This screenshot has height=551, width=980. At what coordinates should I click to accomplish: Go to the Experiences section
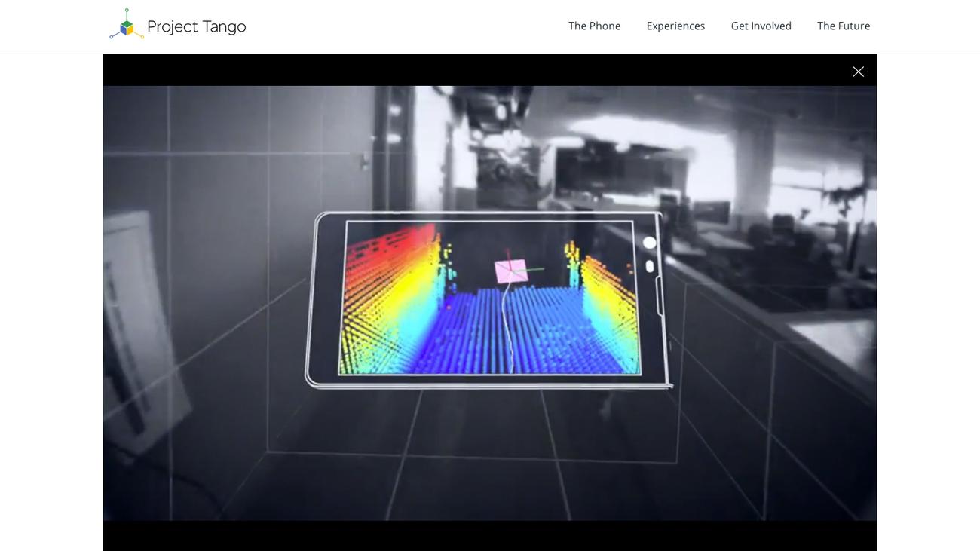(x=675, y=26)
